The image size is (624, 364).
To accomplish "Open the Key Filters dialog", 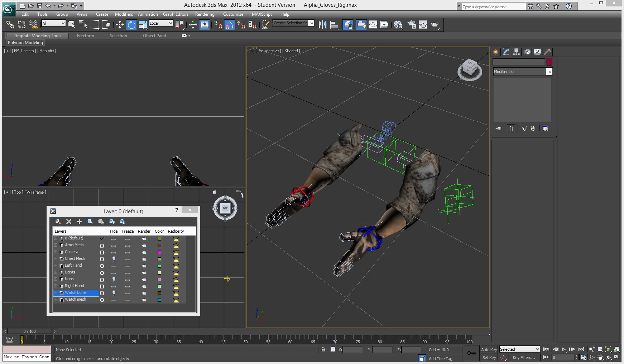I will [x=524, y=358].
